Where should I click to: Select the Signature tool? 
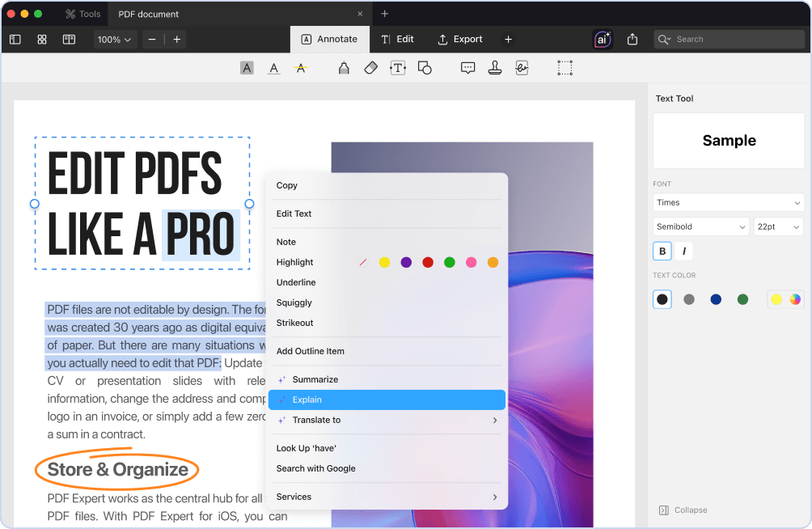[x=522, y=67]
